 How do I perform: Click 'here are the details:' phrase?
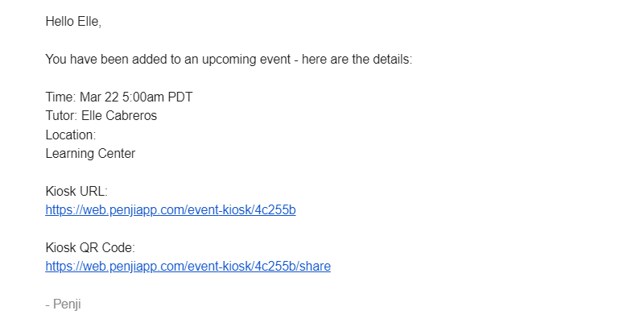click(x=357, y=59)
